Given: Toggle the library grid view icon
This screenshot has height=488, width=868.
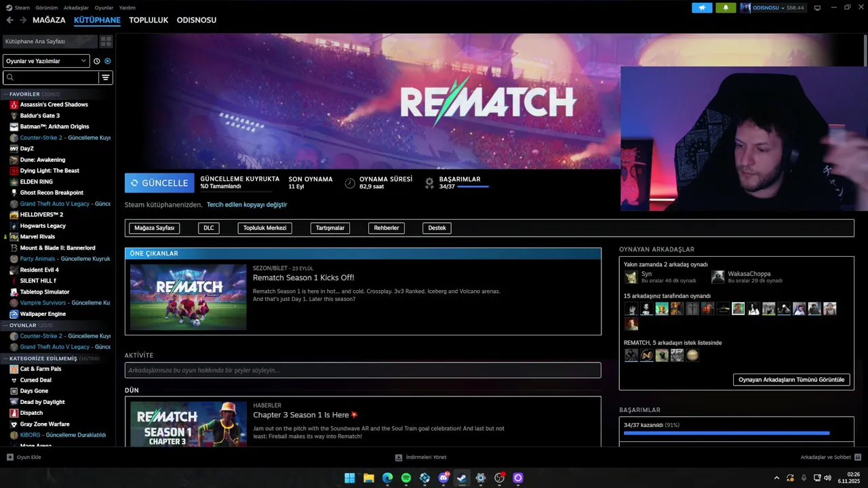Looking at the screenshot, I should 106,41.
